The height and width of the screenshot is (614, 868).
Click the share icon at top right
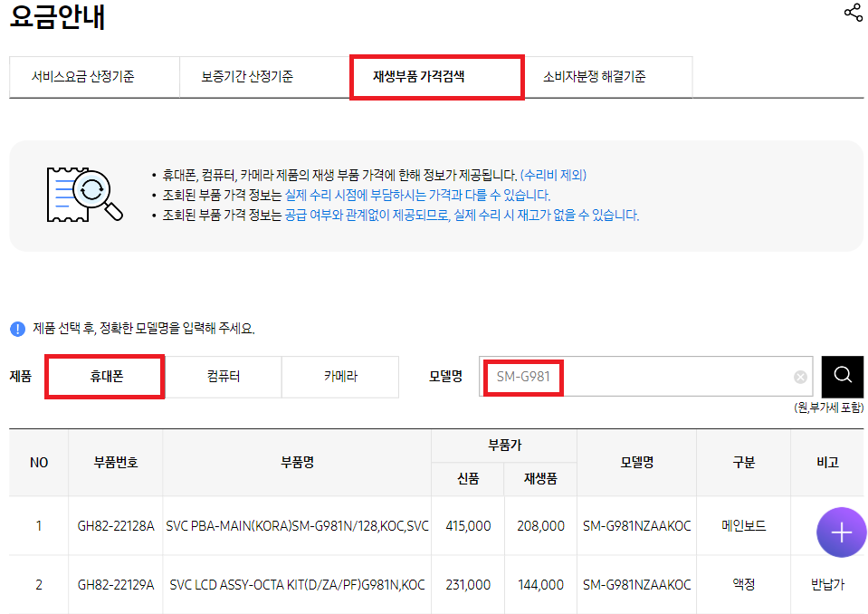tap(853, 13)
